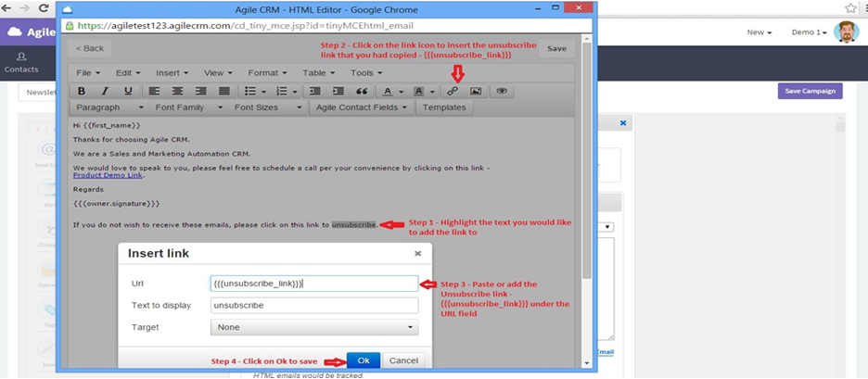Screen dimensions: 868x379
Task: Open the View menu
Action: point(218,73)
